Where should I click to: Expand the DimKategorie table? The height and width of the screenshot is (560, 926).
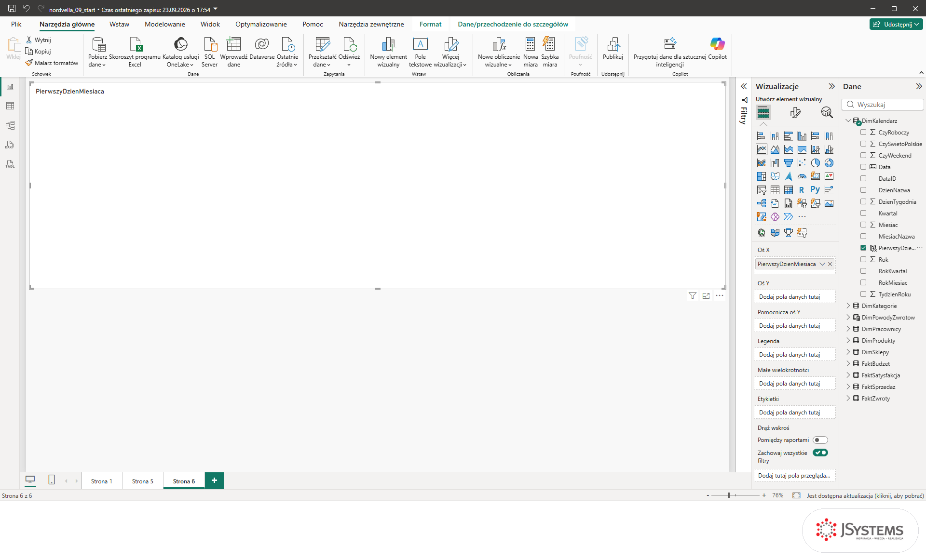tap(848, 306)
